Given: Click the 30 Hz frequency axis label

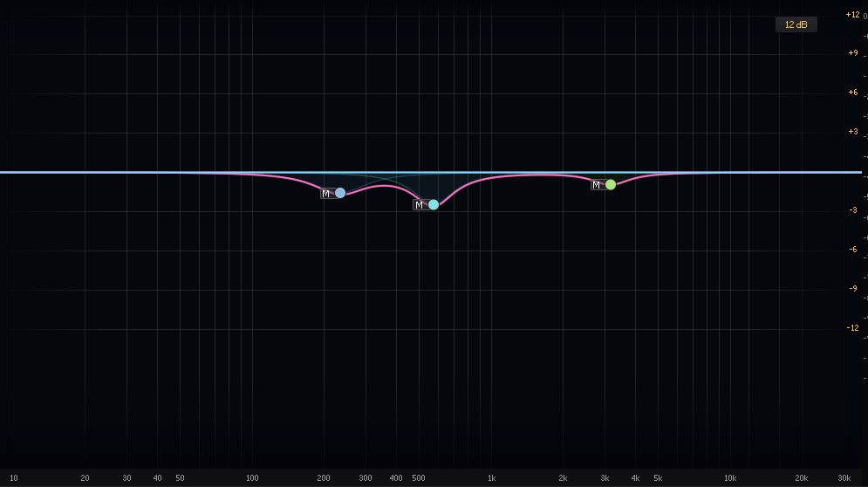Looking at the screenshot, I should click(x=126, y=478).
